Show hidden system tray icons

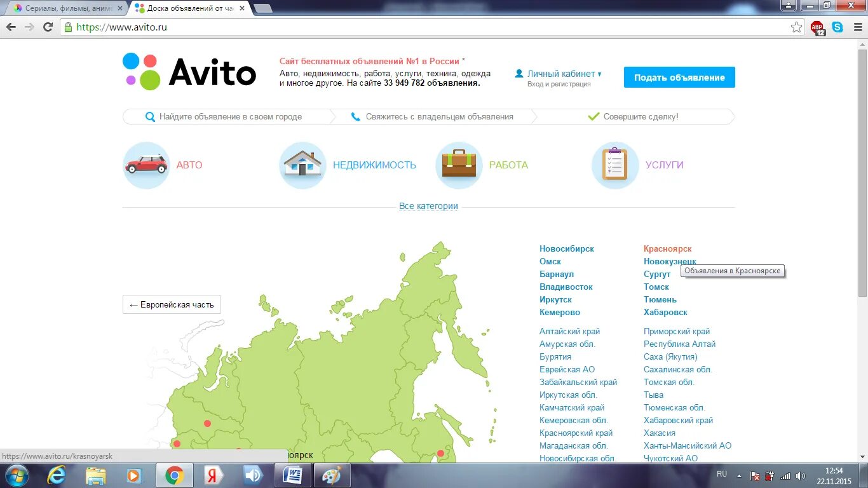(x=739, y=475)
